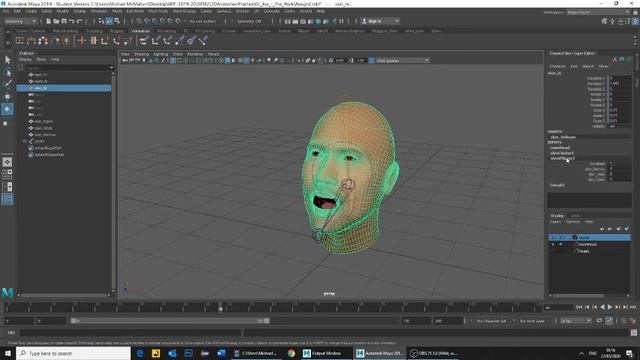Click the New Scene icon

(49, 21)
